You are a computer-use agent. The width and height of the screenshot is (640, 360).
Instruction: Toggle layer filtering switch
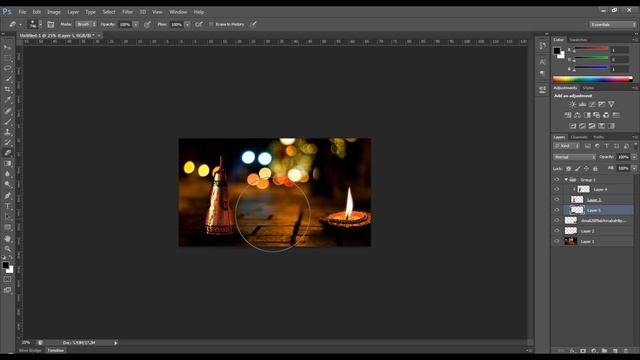click(x=636, y=146)
